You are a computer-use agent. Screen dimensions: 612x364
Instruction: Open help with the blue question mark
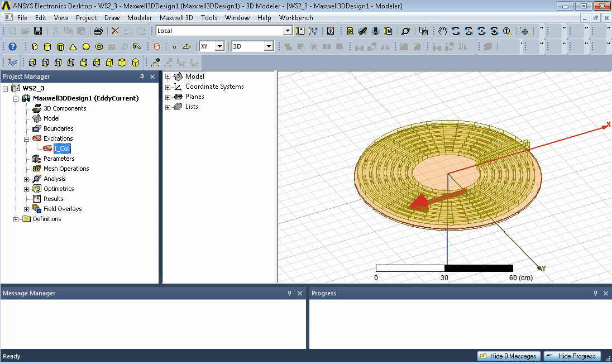click(x=12, y=47)
